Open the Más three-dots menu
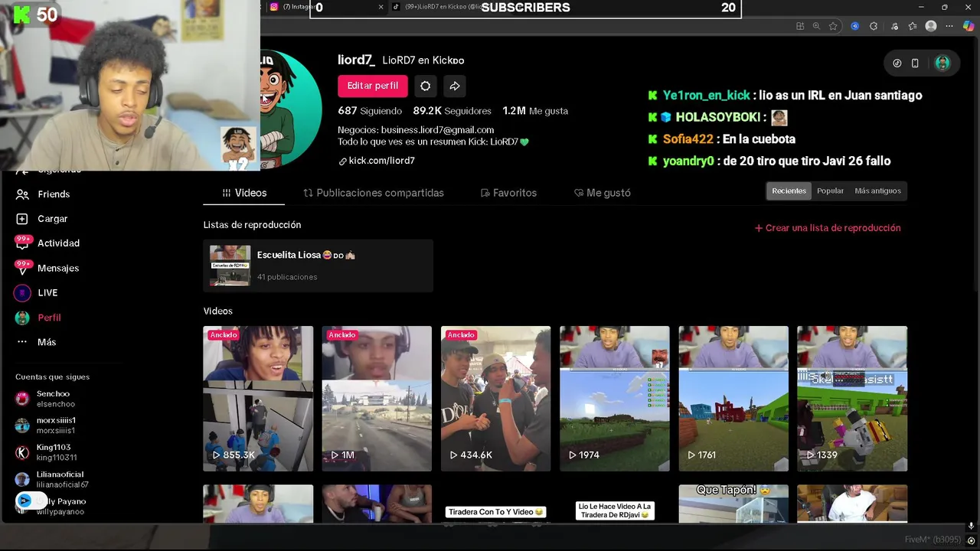The image size is (980, 551). click(22, 342)
